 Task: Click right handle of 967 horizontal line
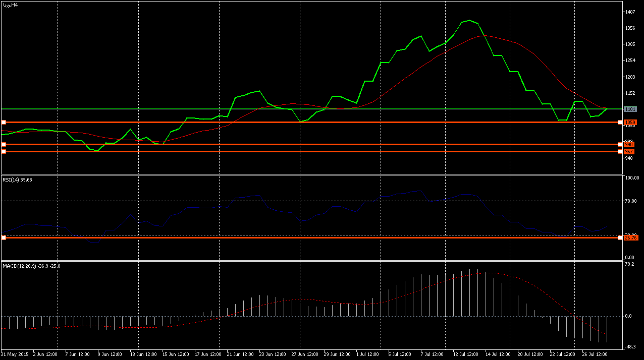click(620, 151)
